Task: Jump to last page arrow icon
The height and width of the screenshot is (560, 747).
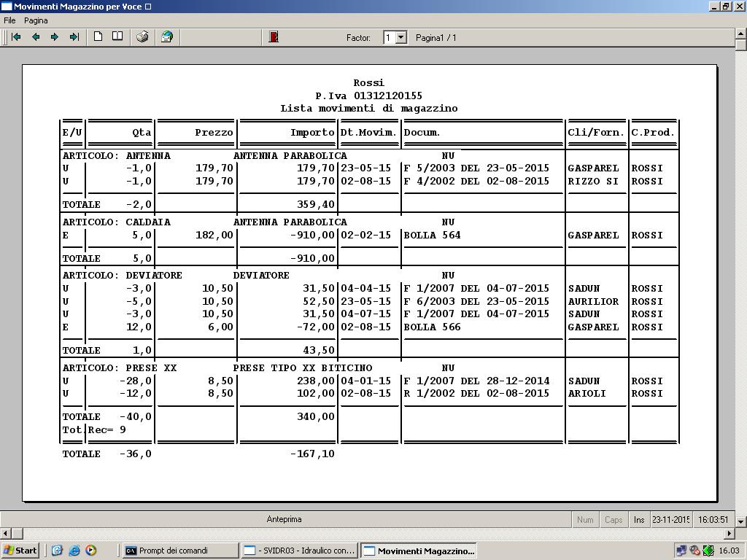Action: coord(74,37)
